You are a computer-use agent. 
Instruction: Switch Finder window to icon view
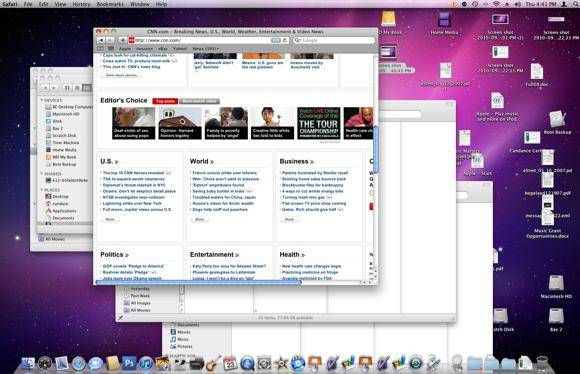67,88
